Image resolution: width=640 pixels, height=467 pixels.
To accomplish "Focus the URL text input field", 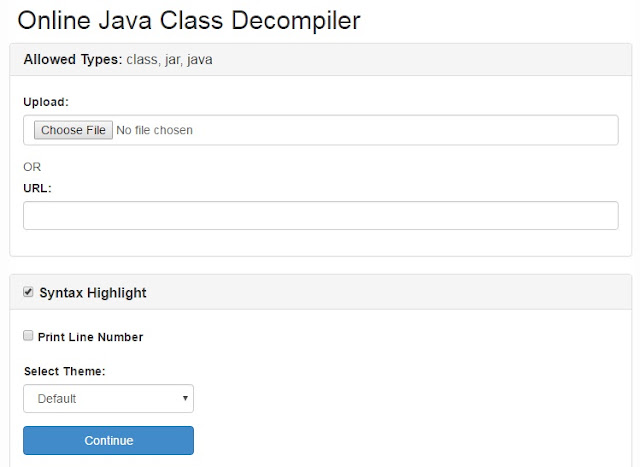I will [321, 216].
